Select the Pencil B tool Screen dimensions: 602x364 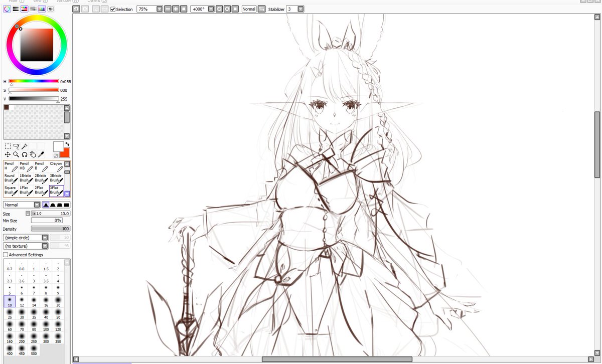coord(41,166)
